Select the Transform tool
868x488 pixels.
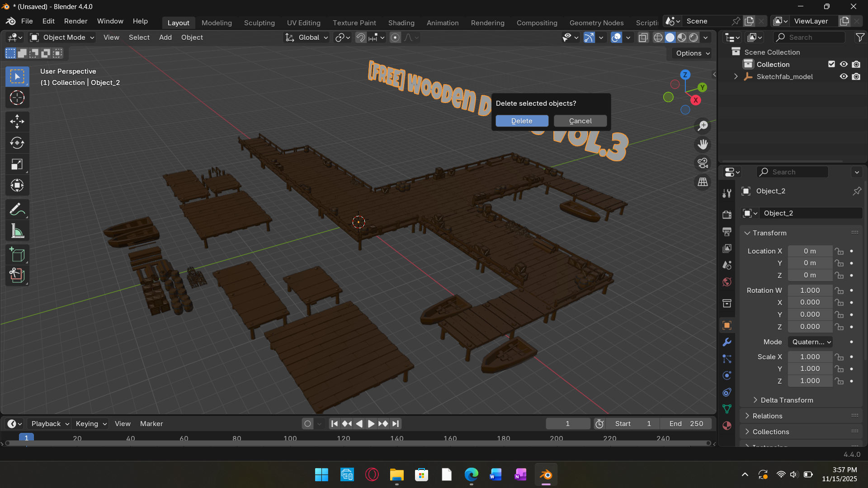coord(17,185)
